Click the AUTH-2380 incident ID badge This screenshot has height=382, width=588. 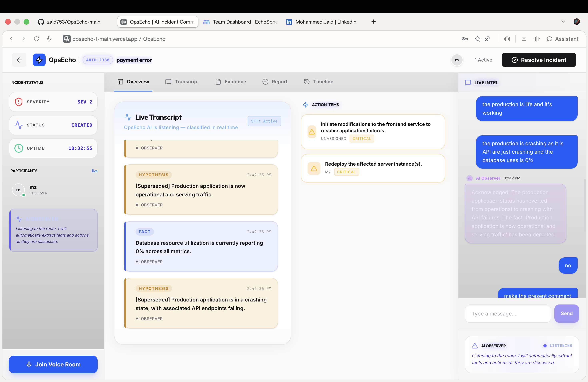[98, 60]
